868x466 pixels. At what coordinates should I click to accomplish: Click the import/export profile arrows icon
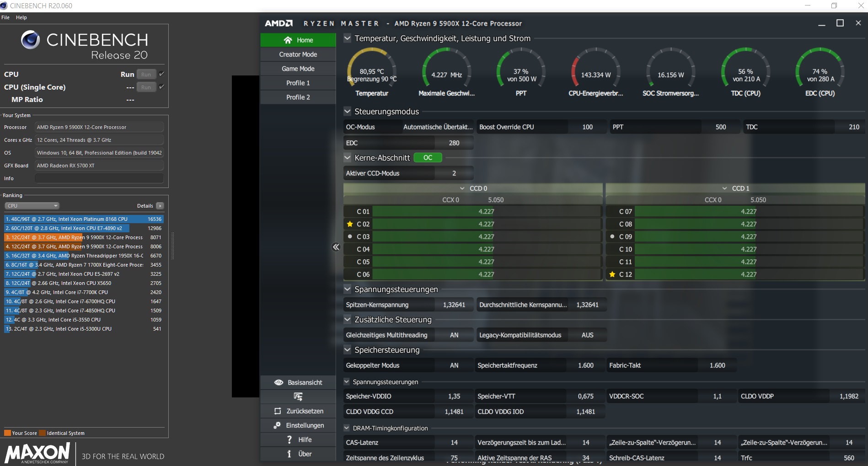(298, 396)
